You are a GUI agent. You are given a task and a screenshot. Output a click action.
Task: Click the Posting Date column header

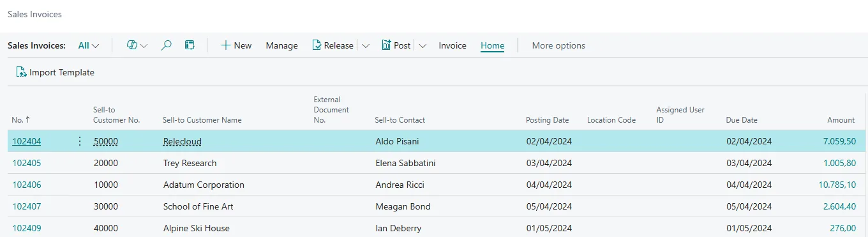pos(548,120)
